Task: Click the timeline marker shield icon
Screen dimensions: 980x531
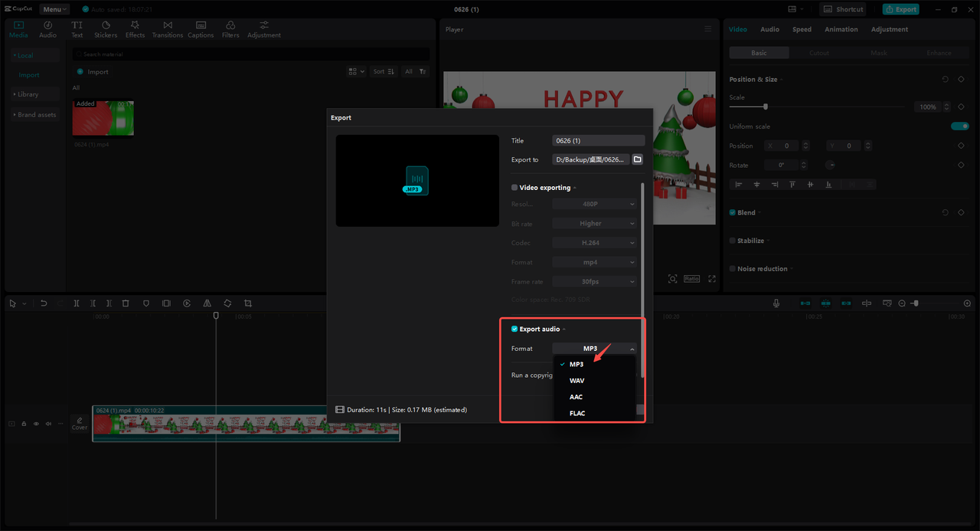Action: click(x=146, y=303)
